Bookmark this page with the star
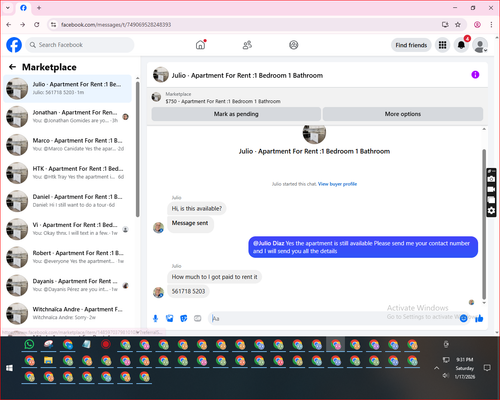This screenshot has width=500, height=400. coord(458,25)
